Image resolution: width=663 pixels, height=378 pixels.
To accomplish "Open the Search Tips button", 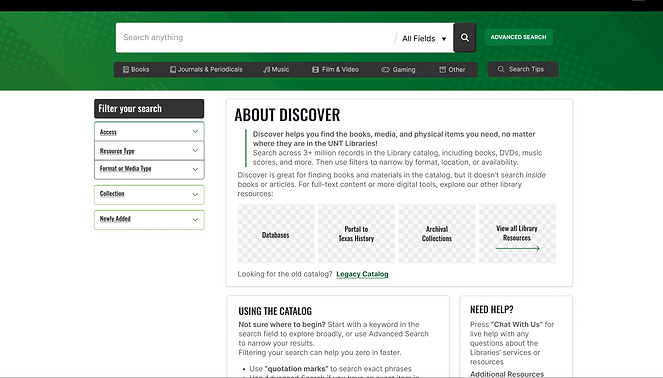I will (x=523, y=69).
